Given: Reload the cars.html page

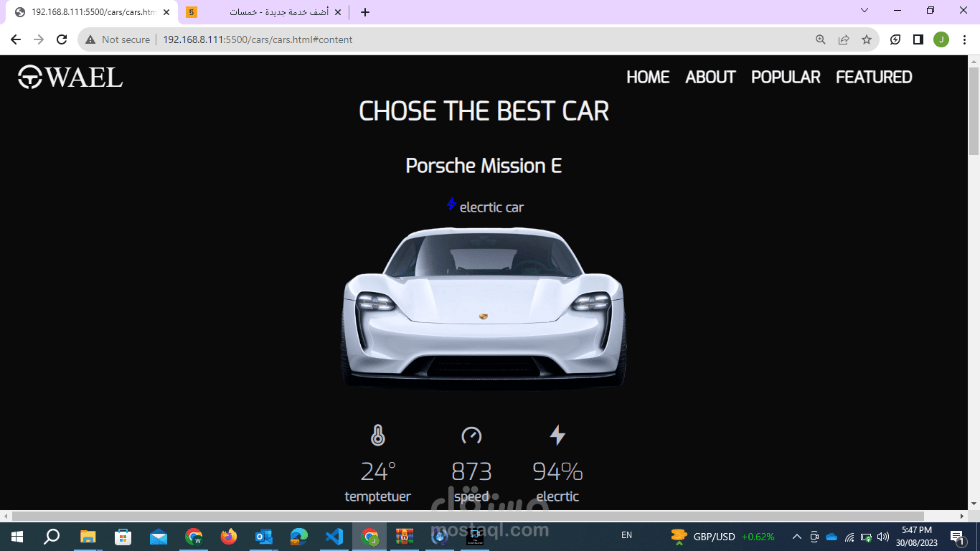Looking at the screenshot, I should 60,39.
